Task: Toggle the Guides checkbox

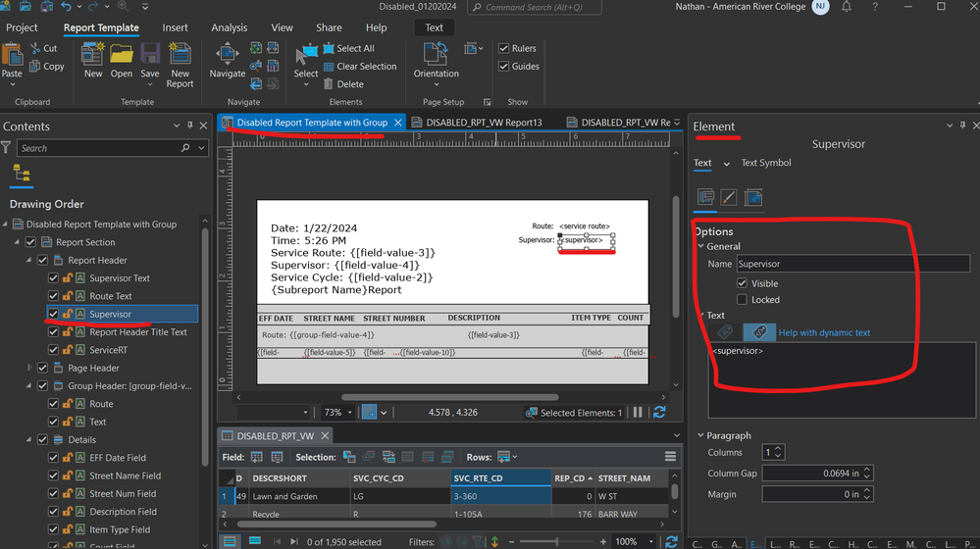Action: coord(504,67)
